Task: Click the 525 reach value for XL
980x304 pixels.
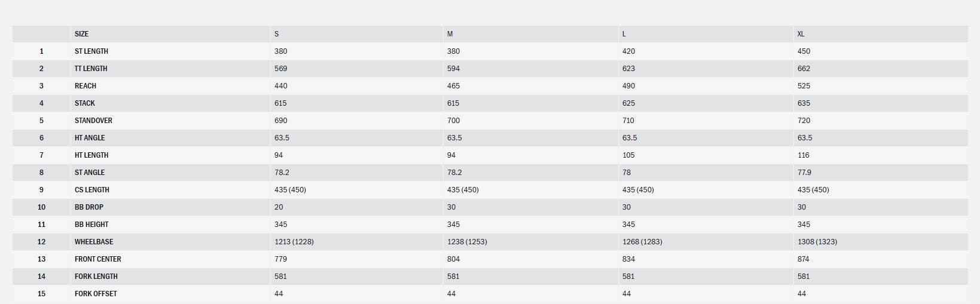Action: pos(804,86)
